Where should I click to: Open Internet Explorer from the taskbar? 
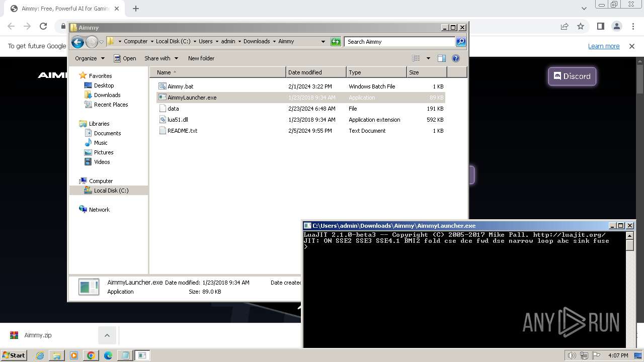pyautogui.click(x=40, y=355)
